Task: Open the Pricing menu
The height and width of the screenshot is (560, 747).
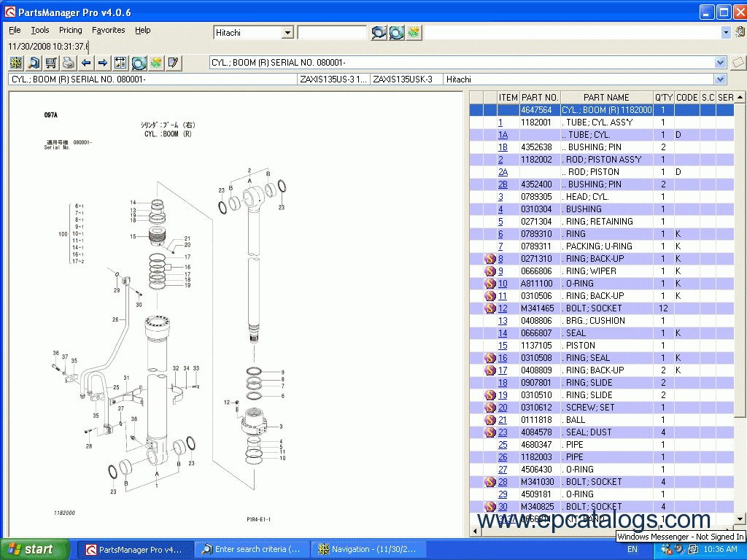Action: coord(71,30)
